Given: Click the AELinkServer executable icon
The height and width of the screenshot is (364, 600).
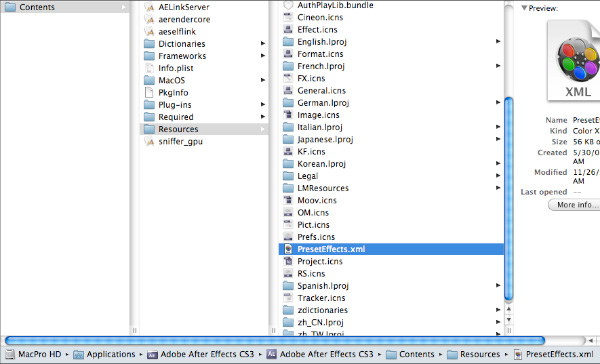Looking at the screenshot, I should click(149, 7).
